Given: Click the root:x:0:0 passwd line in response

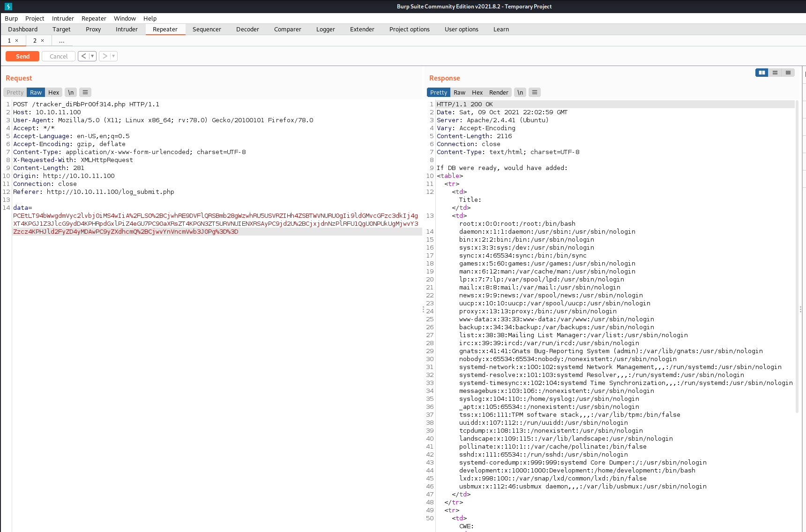Looking at the screenshot, I should (517, 224).
